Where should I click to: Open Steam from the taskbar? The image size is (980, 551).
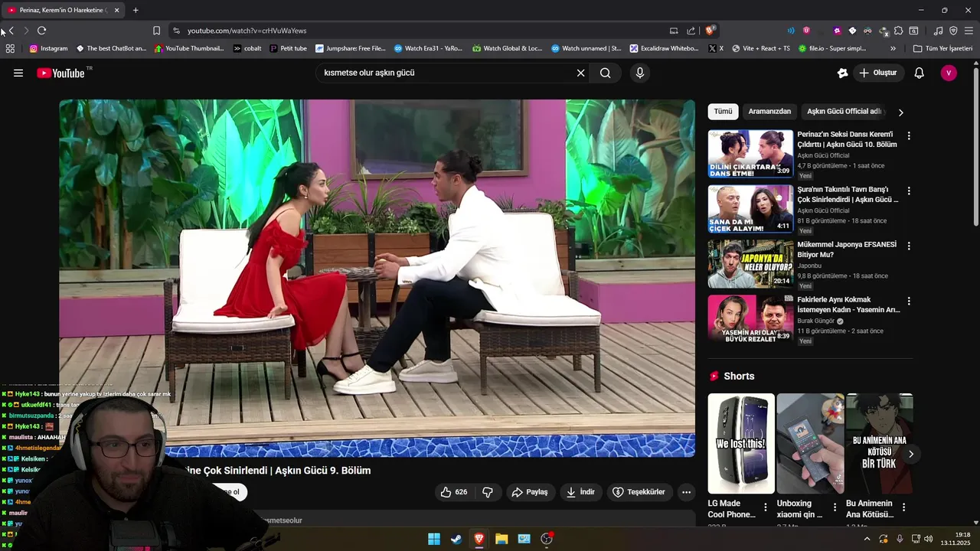click(456, 539)
